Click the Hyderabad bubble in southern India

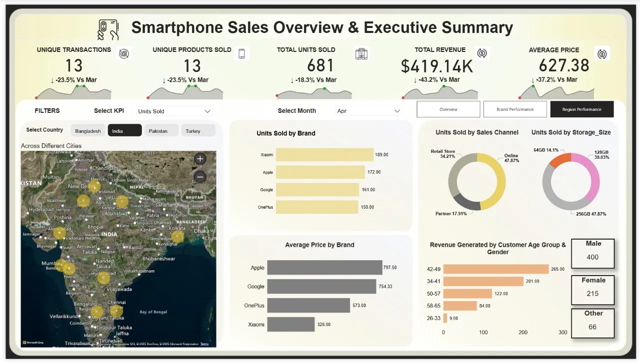(103, 278)
